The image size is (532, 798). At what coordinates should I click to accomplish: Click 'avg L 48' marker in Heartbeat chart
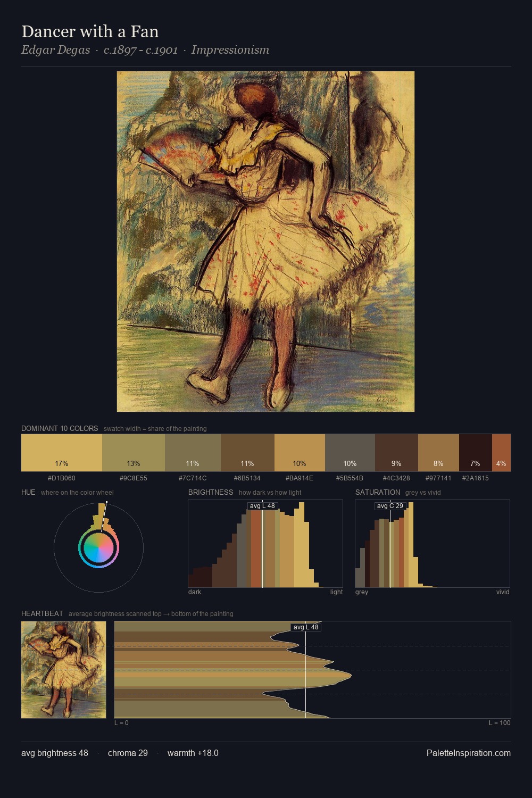click(x=306, y=627)
